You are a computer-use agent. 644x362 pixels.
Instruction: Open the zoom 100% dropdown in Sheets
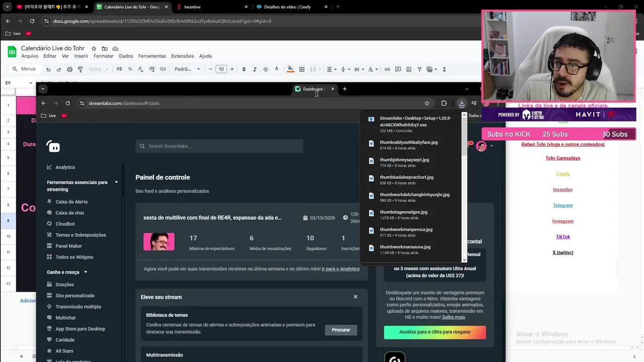98,69
